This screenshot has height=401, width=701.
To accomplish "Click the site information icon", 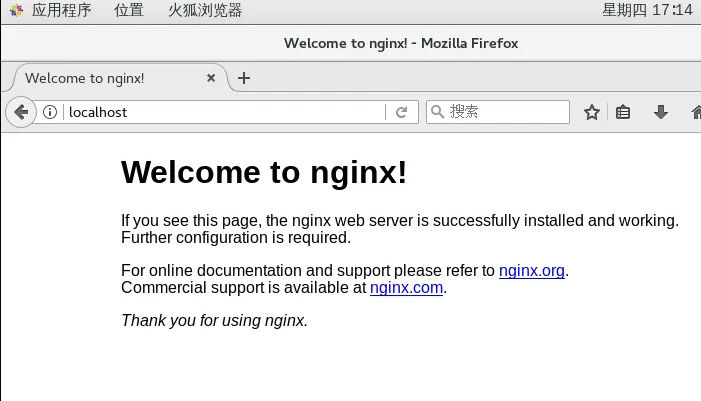I will 50,112.
